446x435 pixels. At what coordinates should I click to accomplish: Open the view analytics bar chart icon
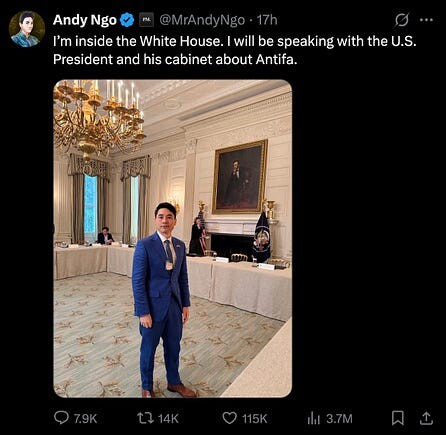coord(313,418)
